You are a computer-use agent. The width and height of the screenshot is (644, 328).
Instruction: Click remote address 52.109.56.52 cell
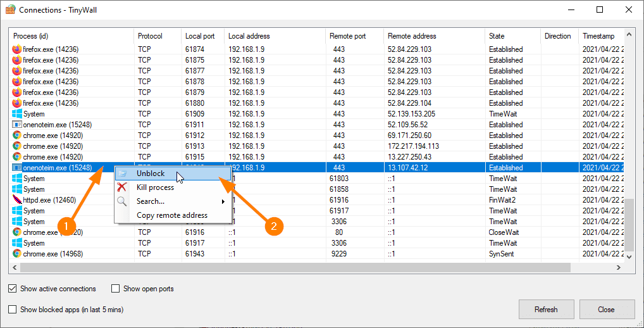(407, 125)
